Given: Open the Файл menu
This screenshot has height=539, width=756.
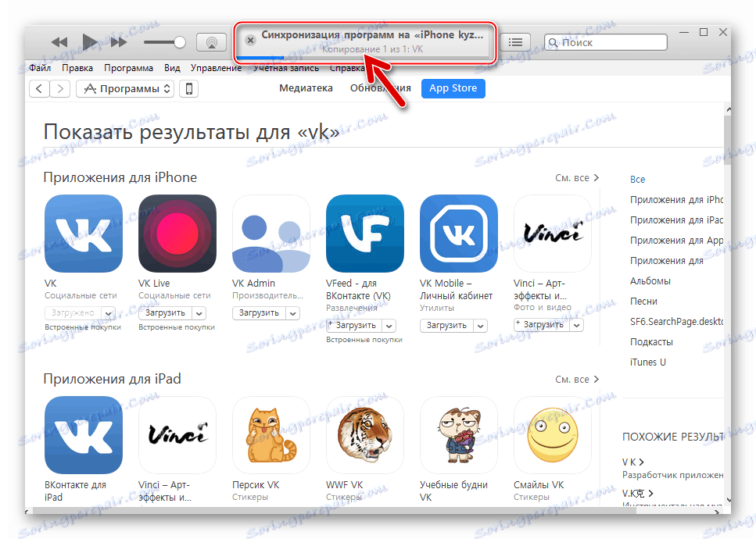Looking at the screenshot, I should pyautogui.click(x=40, y=68).
